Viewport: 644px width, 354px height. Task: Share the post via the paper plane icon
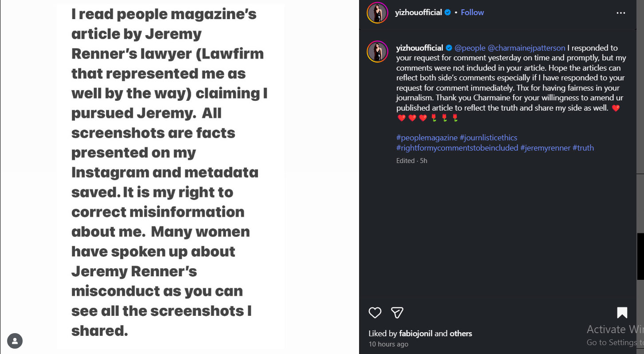(397, 313)
